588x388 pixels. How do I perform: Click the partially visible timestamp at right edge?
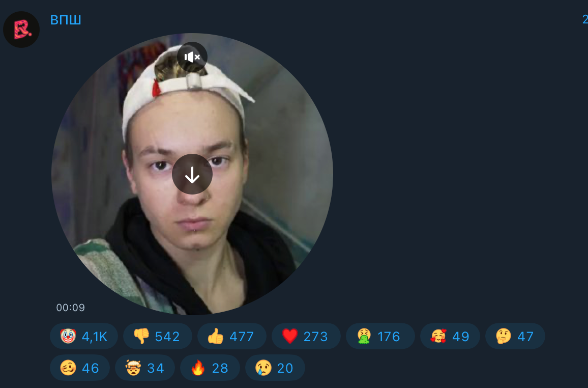click(x=585, y=19)
